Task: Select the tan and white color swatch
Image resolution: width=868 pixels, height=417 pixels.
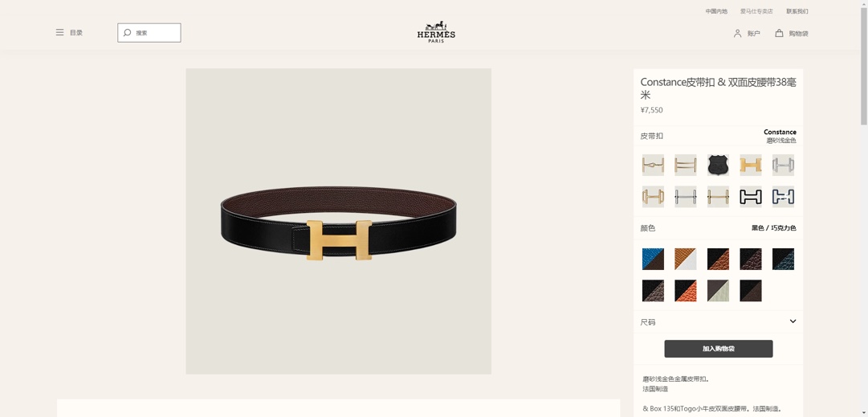Action: 685,259
